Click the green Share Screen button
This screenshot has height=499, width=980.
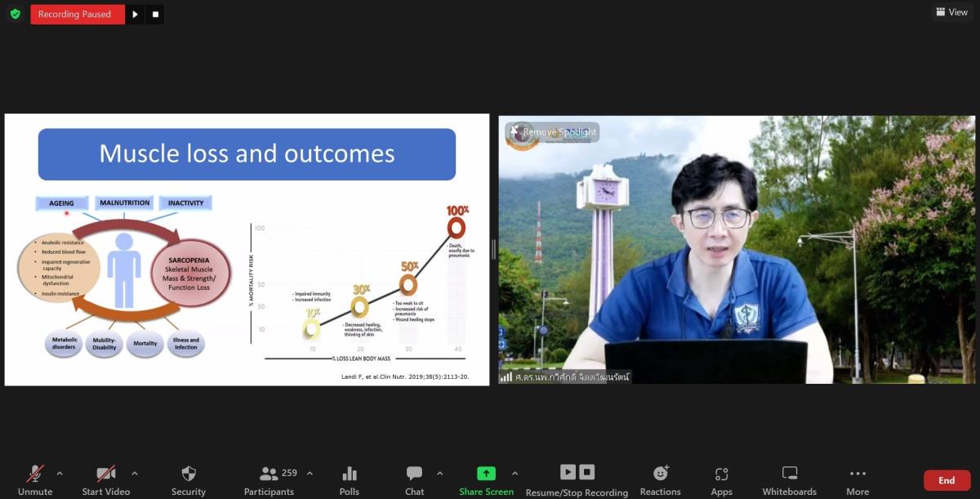(487, 479)
